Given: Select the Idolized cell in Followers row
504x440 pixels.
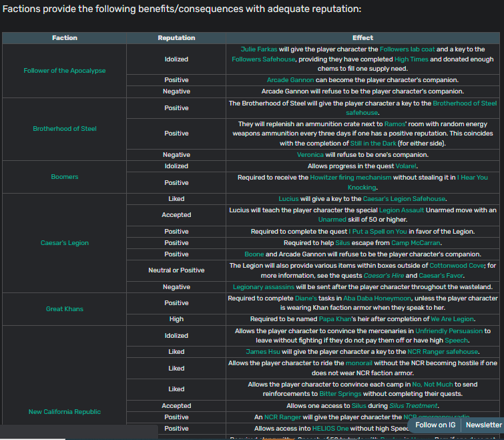Looking at the screenshot, I should pyautogui.click(x=176, y=59).
